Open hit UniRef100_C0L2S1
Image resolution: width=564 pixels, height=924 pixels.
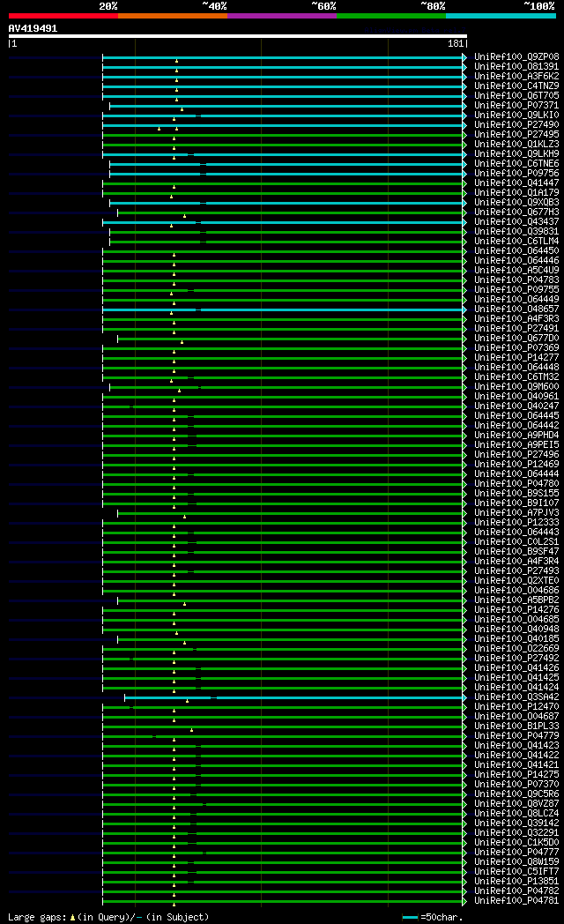pos(517,542)
